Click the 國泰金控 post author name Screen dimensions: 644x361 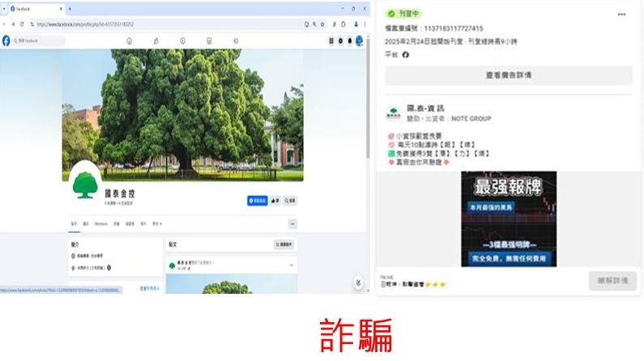[x=186, y=262]
